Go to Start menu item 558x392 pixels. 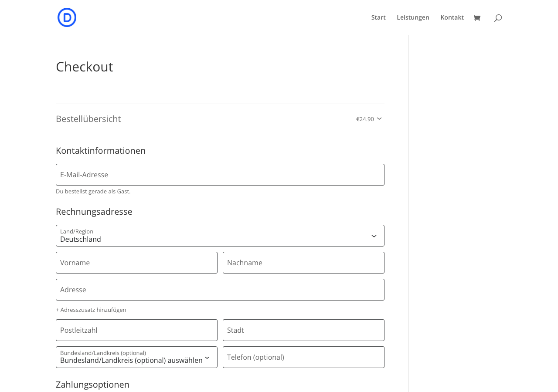[378, 17]
